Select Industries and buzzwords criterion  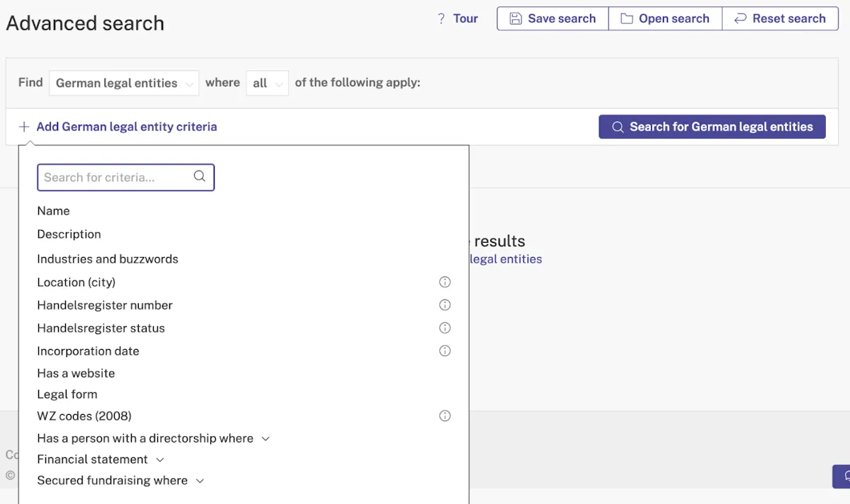point(108,259)
